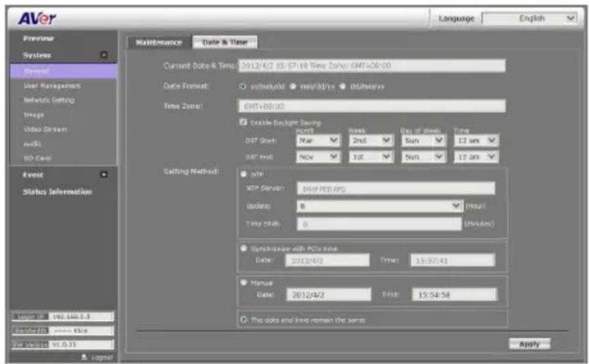Click the firmware version value
The height and width of the screenshot is (364, 589).
[81, 345]
